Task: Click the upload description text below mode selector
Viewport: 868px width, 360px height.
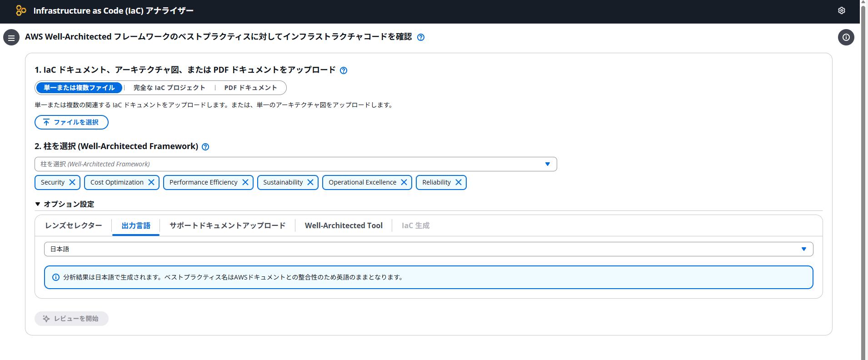Action: 214,105
